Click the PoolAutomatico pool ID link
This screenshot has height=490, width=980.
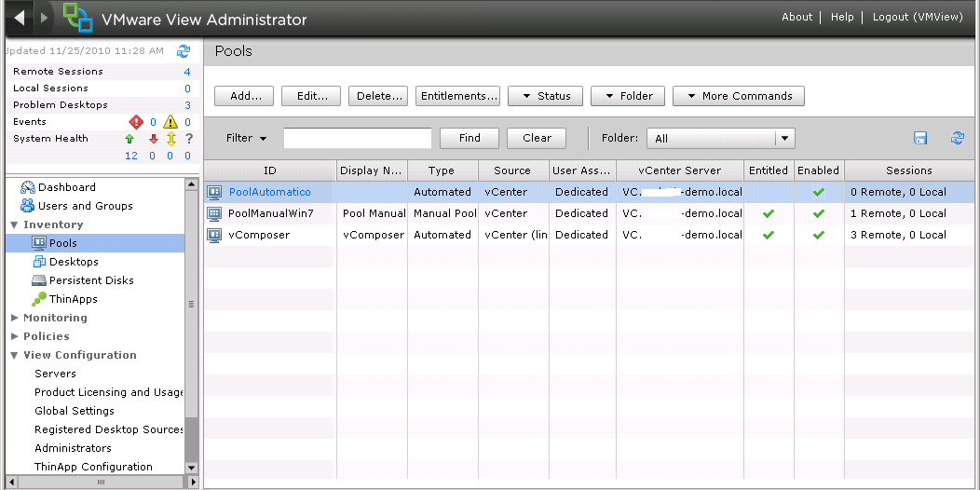[x=269, y=192]
